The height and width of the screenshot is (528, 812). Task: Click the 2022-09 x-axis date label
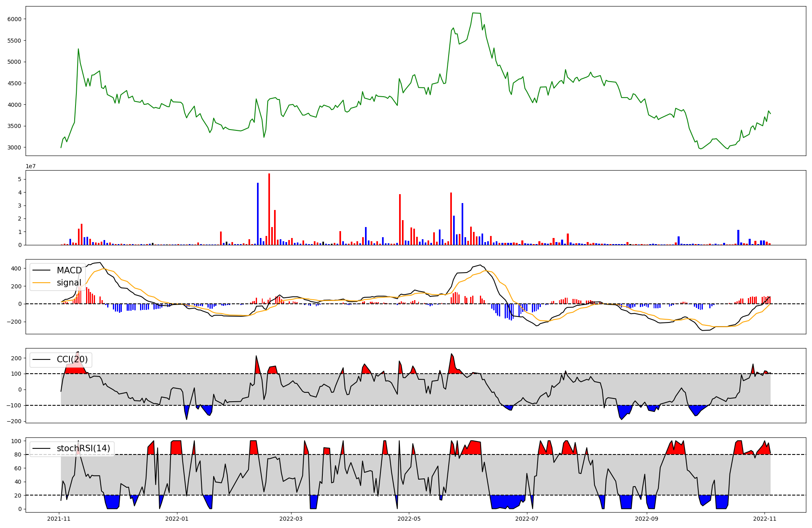tap(646, 519)
